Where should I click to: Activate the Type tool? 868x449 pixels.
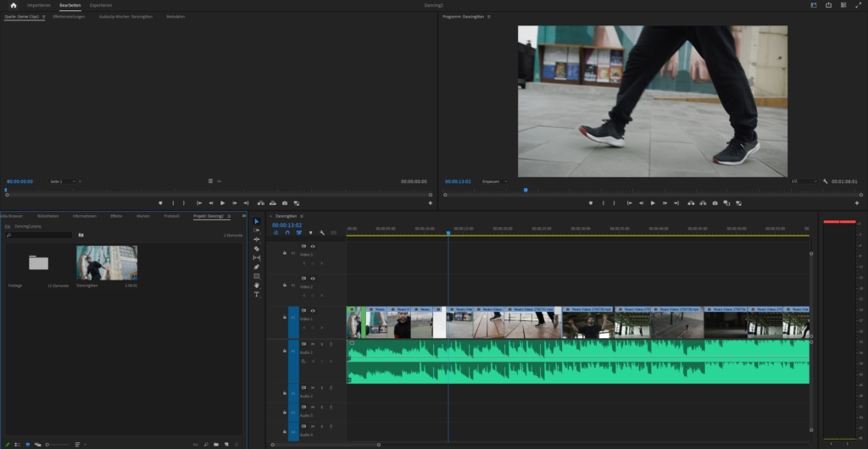(x=257, y=295)
